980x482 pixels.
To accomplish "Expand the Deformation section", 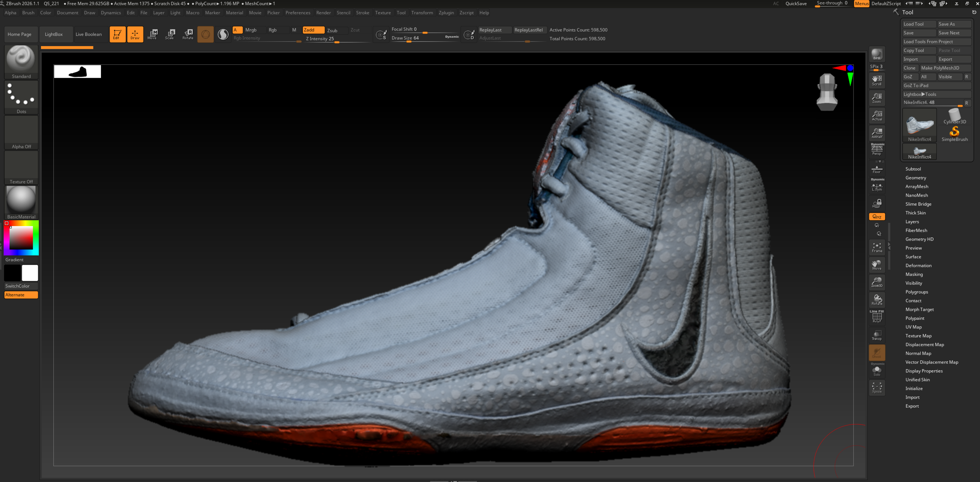I will (918, 266).
